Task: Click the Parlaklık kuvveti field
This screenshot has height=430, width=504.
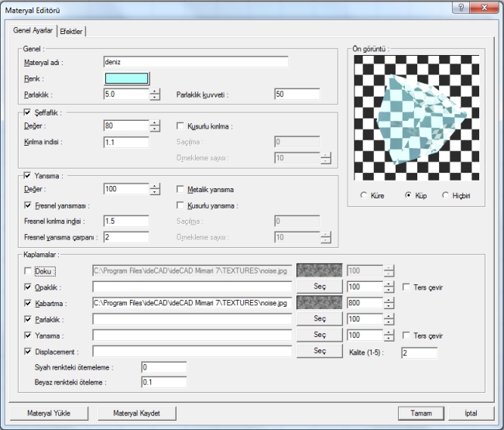Action: (297, 94)
